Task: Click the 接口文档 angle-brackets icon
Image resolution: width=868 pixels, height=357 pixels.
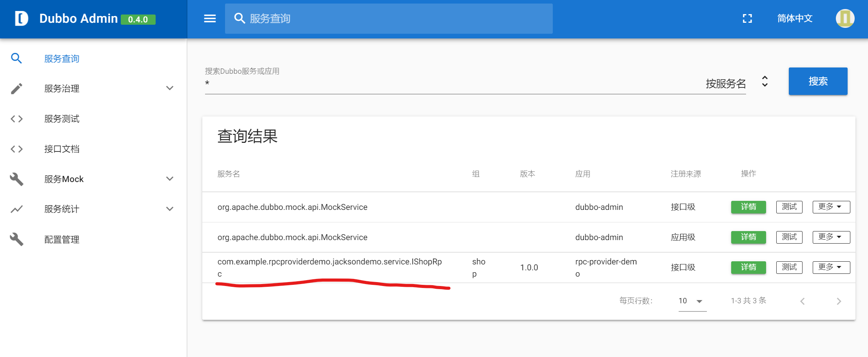Action: (x=16, y=149)
